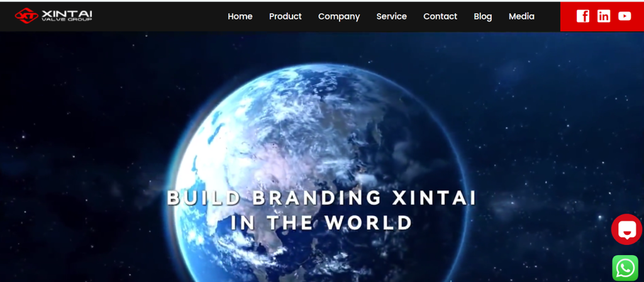Click the BUILD BRANDING XINTAI headline
Viewport: 644px width, 282px height.
[x=321, y=198]
